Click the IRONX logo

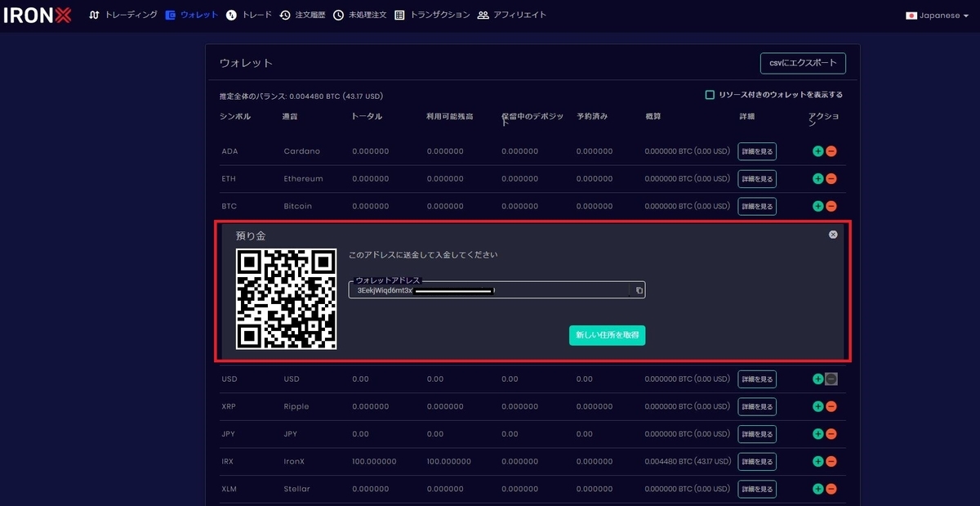(x=38, y=15)
